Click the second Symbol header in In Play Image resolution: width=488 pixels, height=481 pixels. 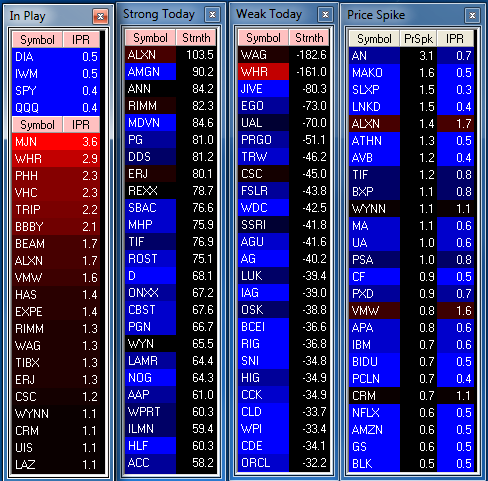pyautogui.click(x=37, y=125)
